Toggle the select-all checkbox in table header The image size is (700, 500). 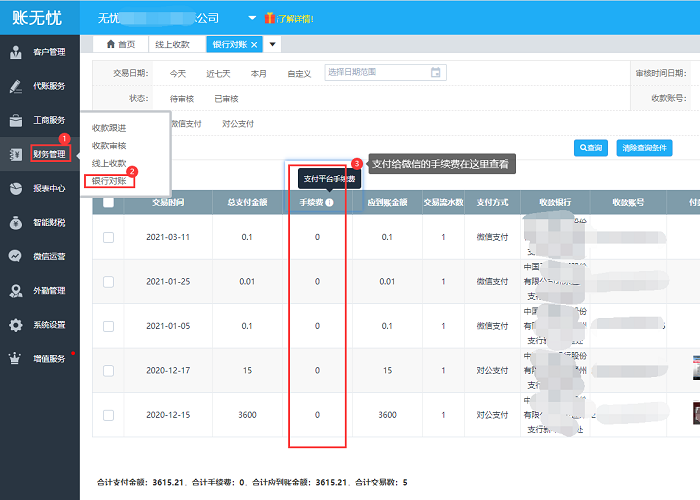tap(108, 202)
